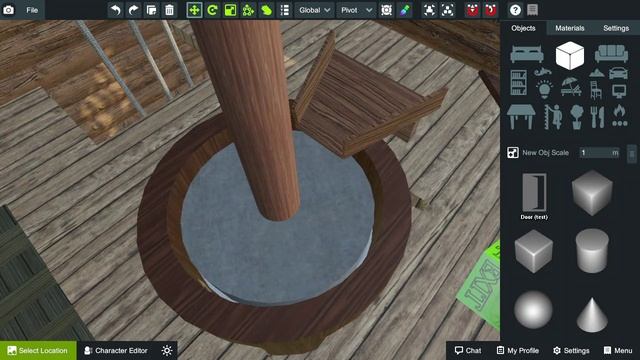Toggle the first red magnet snap
Image resolution: width=640 pixels, height=360 pixels.
(472, 10)
